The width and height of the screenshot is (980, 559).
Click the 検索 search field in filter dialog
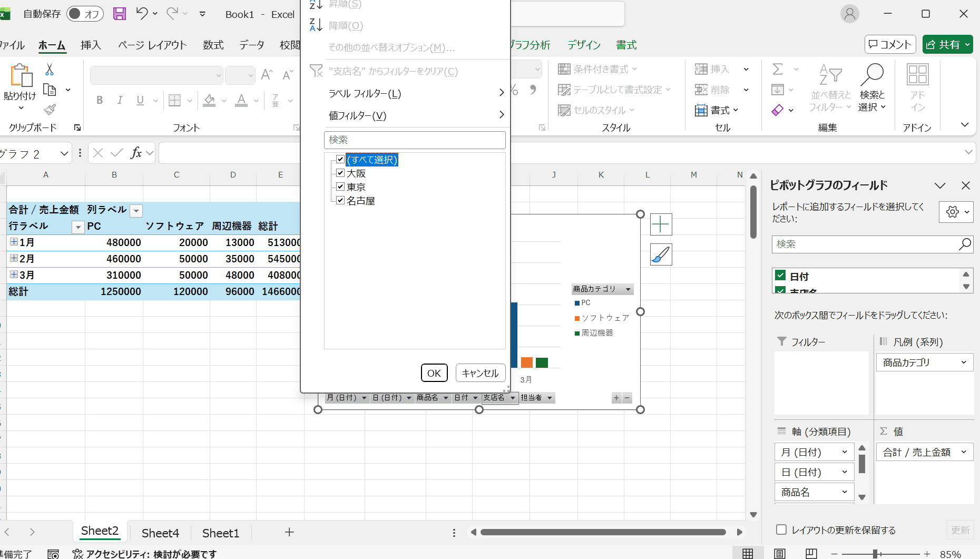pos(415,140)
